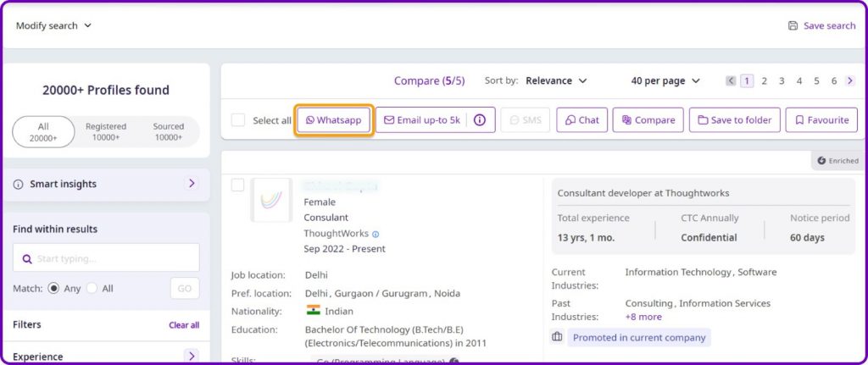Click the Compare toolbar button
The height and width of the screenshot is (365, 868).
pos(648,120)
